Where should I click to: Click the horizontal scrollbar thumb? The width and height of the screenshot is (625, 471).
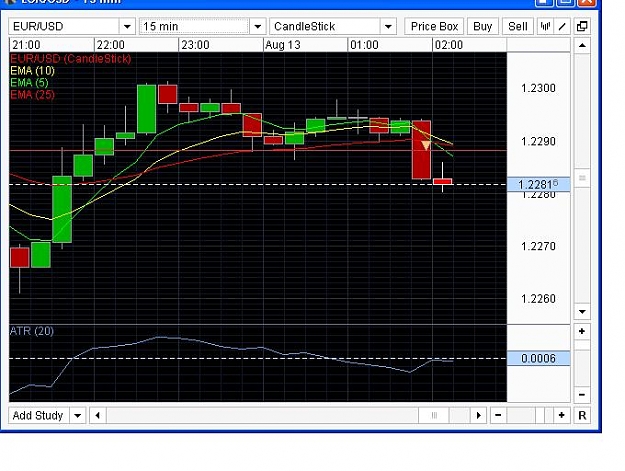(x=434, y=416)
